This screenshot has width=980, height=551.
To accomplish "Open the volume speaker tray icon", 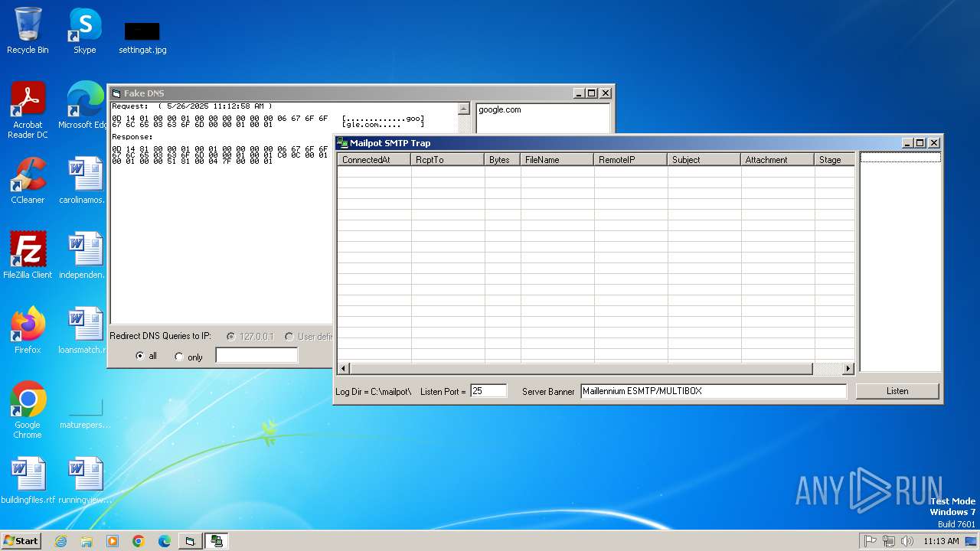I will [907, 541].
